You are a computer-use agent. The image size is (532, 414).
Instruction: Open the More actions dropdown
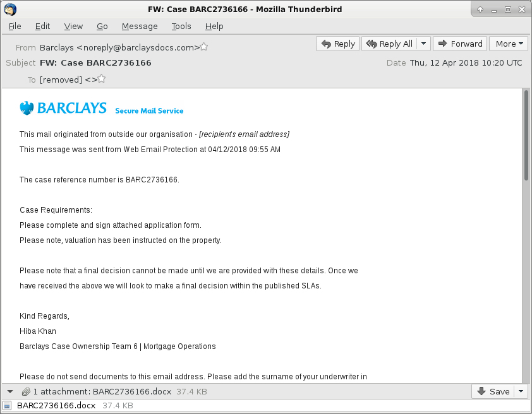point(509,44)
